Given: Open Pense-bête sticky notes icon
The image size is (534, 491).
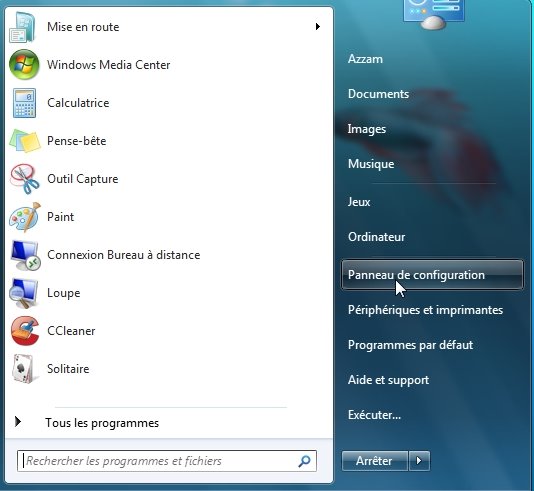Looking at the screenshot, I should 25,141.
